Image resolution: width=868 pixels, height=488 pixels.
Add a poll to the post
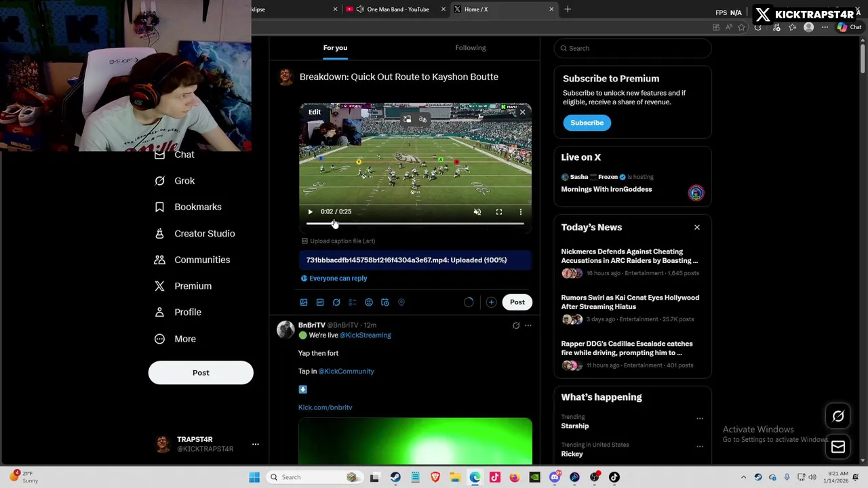[353, 302]
